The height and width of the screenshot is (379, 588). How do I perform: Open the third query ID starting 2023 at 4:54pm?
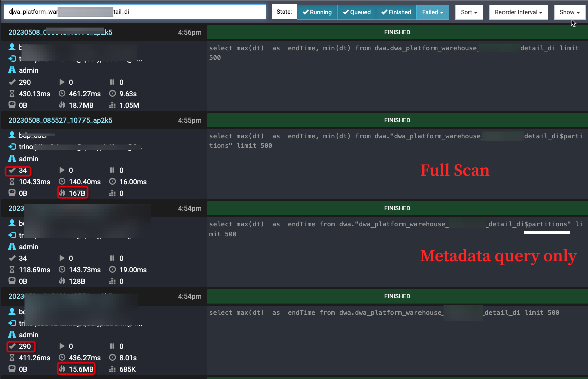click(16, 208)
